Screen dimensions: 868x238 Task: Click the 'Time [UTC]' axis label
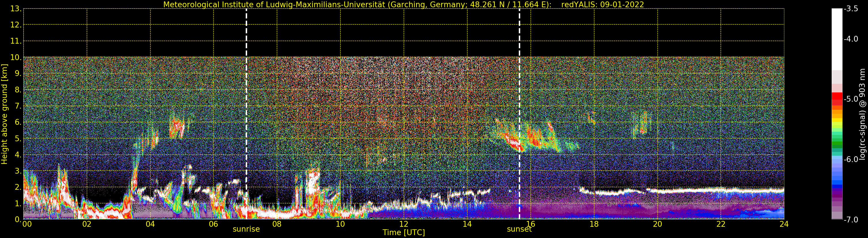click(x=403, y=233)
